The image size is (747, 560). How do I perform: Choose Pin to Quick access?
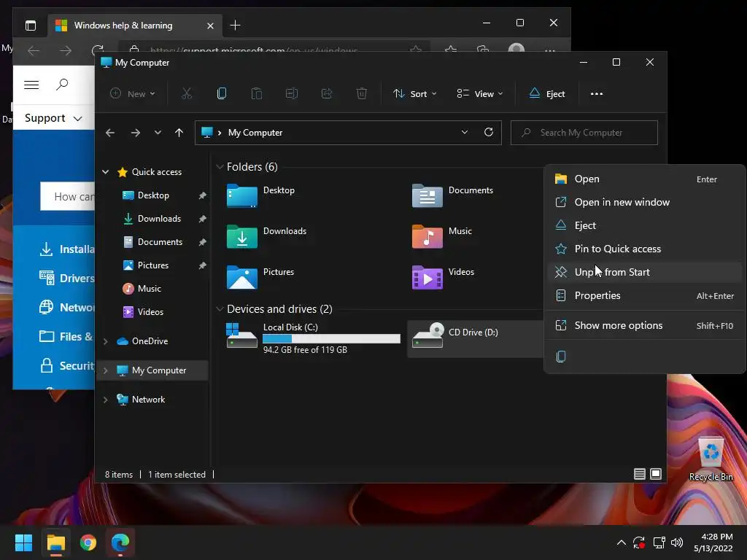(645, 249)
